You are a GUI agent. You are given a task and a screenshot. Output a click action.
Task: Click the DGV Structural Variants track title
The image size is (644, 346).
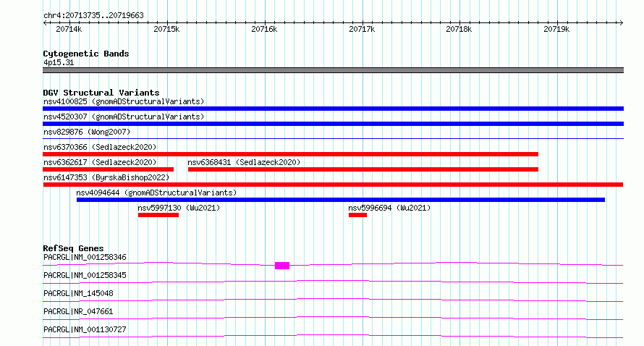coord(101,93)
